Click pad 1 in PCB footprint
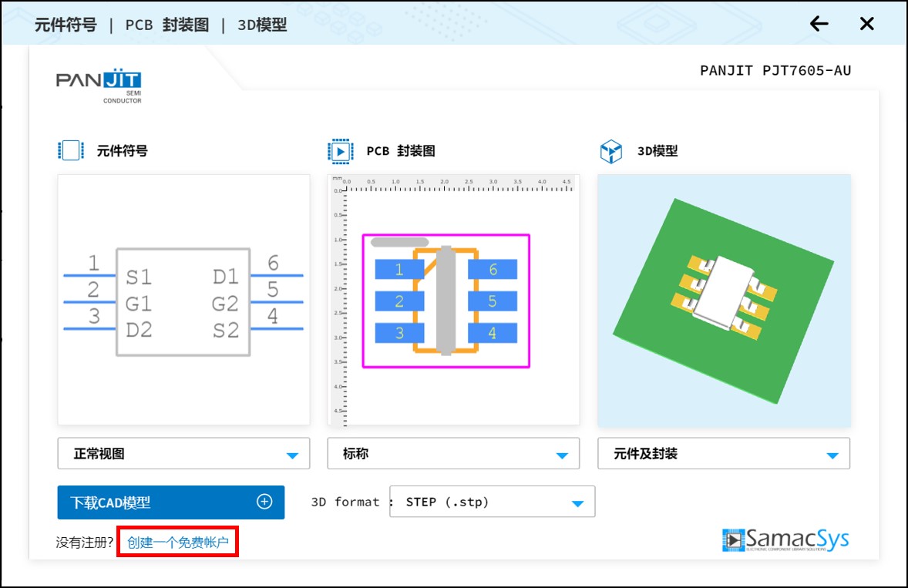Viewport: 908px width, 588px height. pos(399,269)
